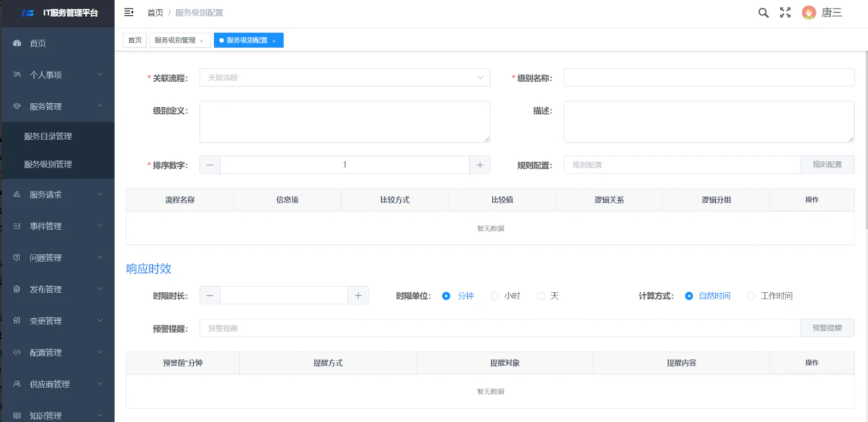Switch to the 首页 page tab
The width and height of the screenshot is (868, 422).
point(135,41)
